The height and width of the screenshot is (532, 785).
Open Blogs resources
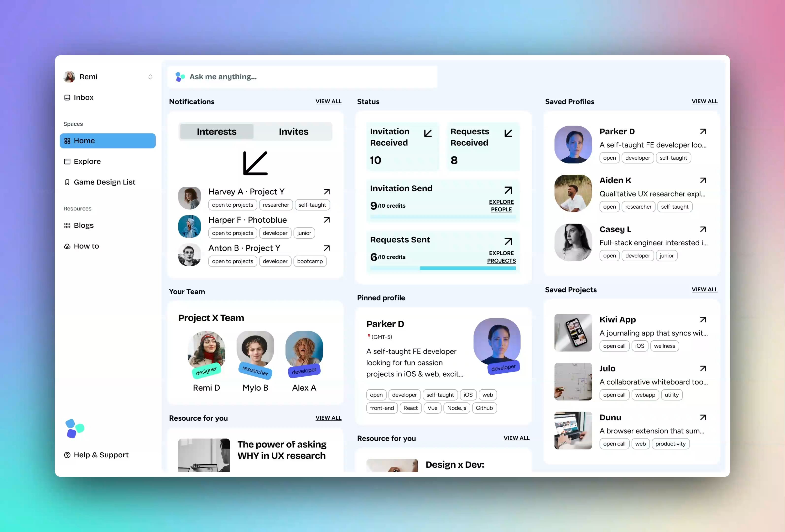tap(107, 226)
